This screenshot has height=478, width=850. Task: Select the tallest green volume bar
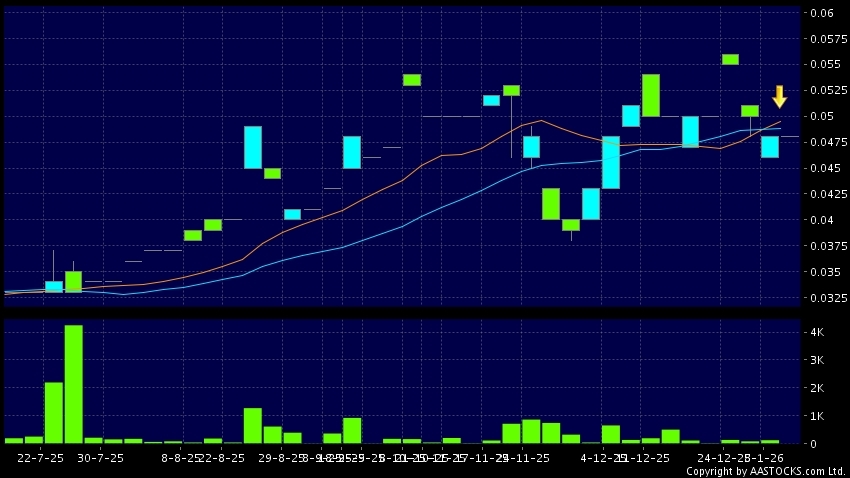(x=73, y=384)
